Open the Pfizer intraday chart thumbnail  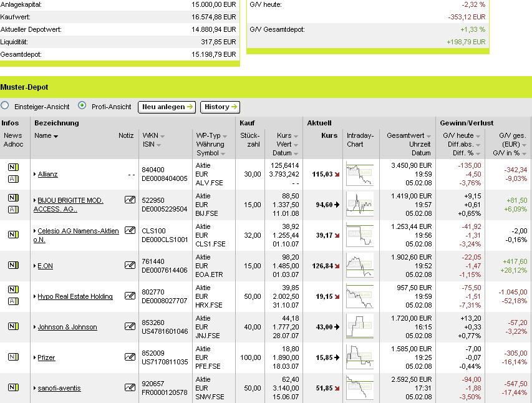360,357
